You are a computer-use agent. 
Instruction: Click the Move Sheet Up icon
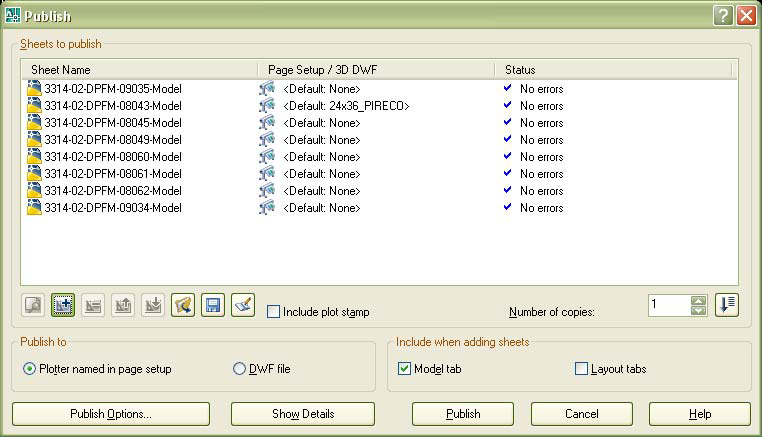(123, 305)
